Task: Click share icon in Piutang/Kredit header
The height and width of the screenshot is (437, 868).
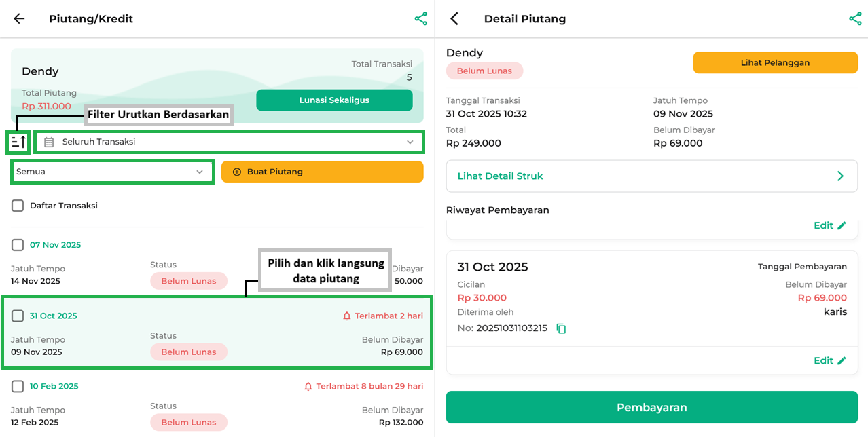Action: pyautogui.click(x=421, y=19)
